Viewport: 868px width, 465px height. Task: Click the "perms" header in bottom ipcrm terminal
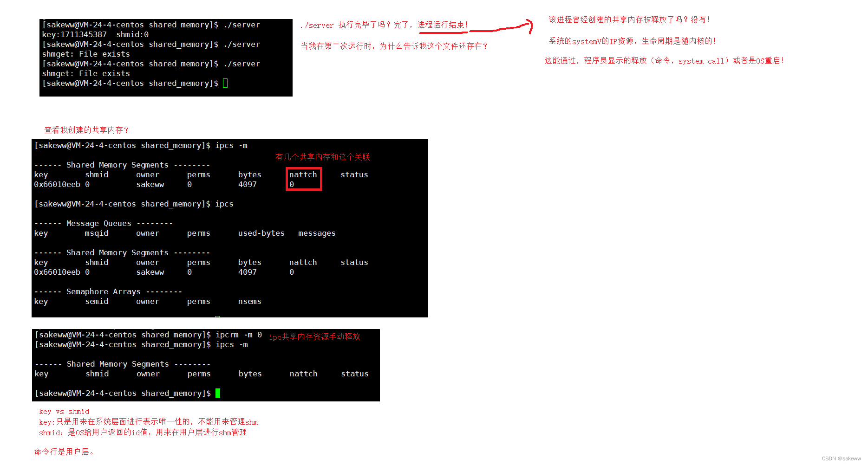[199, 374]
